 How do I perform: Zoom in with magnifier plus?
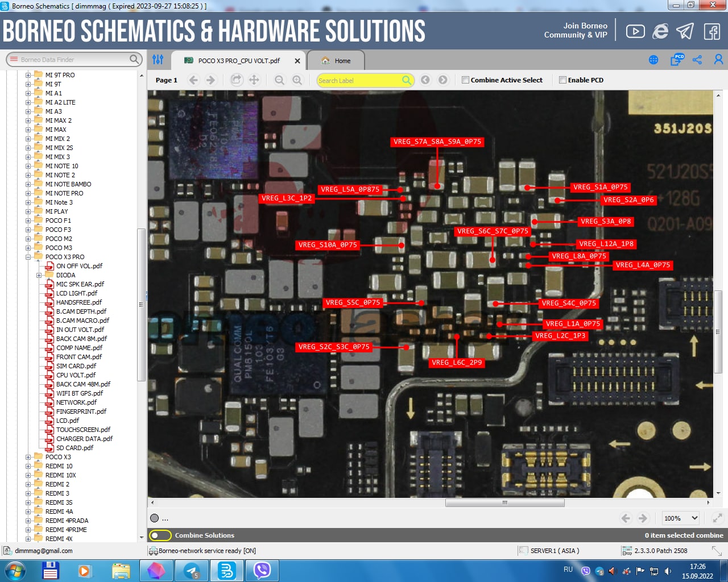pyautogui.click(x=297, y=80)
